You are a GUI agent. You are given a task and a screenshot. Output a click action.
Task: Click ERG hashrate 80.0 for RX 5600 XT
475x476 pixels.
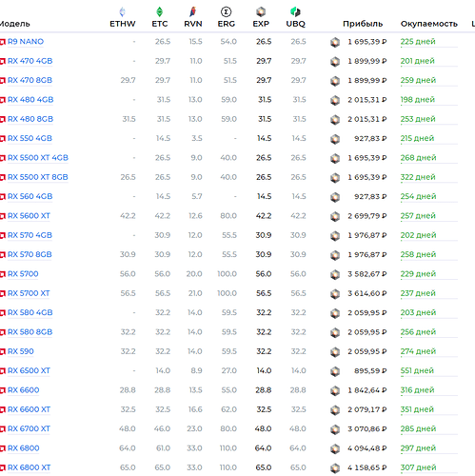(x=228, y=216)
